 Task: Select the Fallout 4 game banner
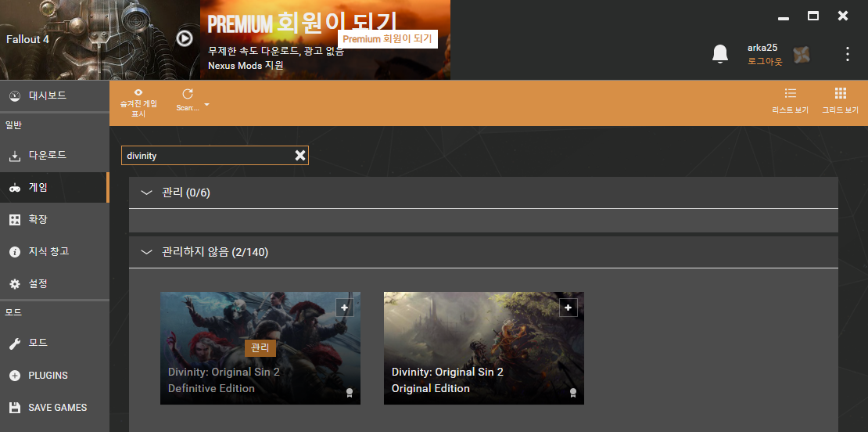(99, 40)
